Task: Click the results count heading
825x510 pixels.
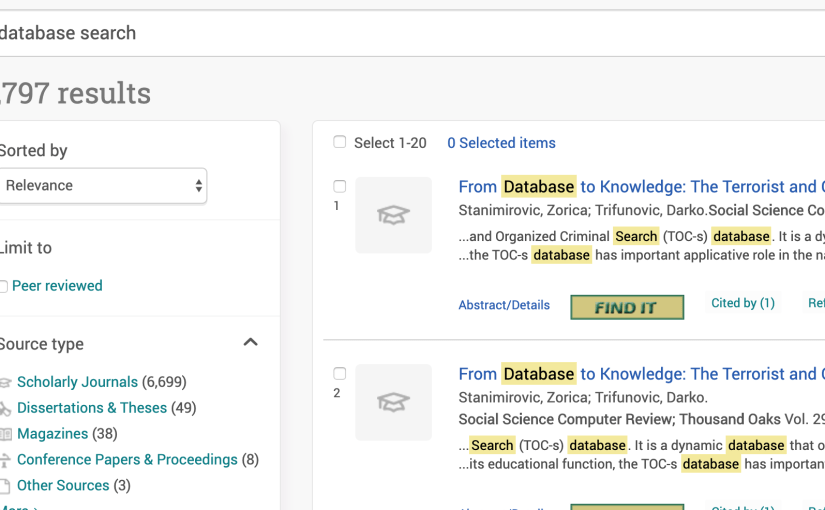Action: tap(75, 93)
